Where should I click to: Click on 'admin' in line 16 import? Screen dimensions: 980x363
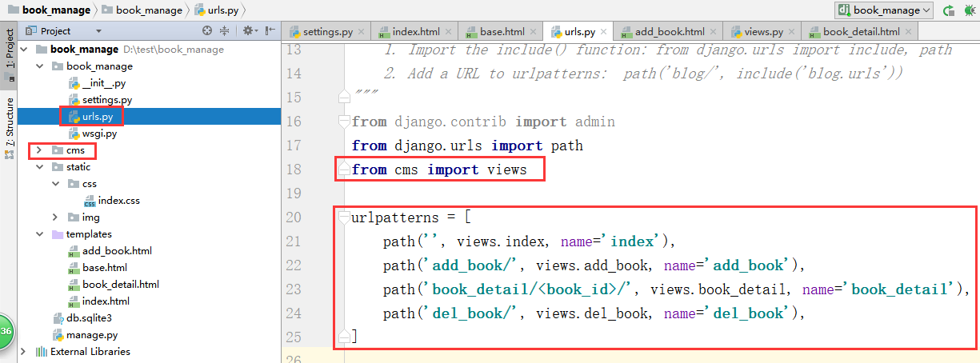[594, 122]
